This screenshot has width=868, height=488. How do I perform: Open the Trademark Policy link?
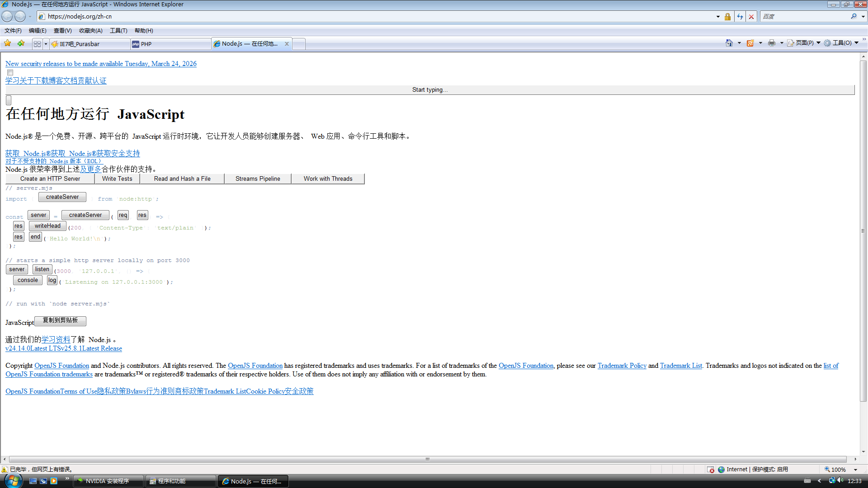(x=622, y=366)
